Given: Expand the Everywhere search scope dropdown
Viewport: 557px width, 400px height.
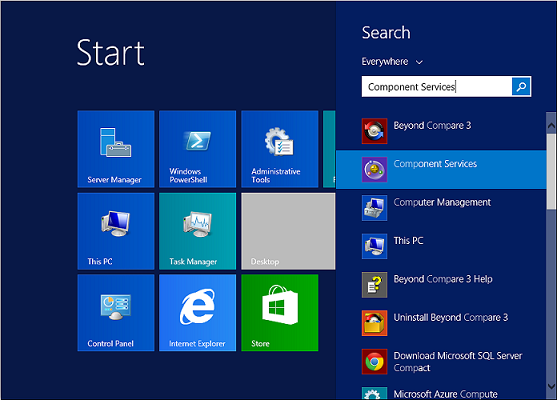Looking at the screenshot, I should pos(392,62).
